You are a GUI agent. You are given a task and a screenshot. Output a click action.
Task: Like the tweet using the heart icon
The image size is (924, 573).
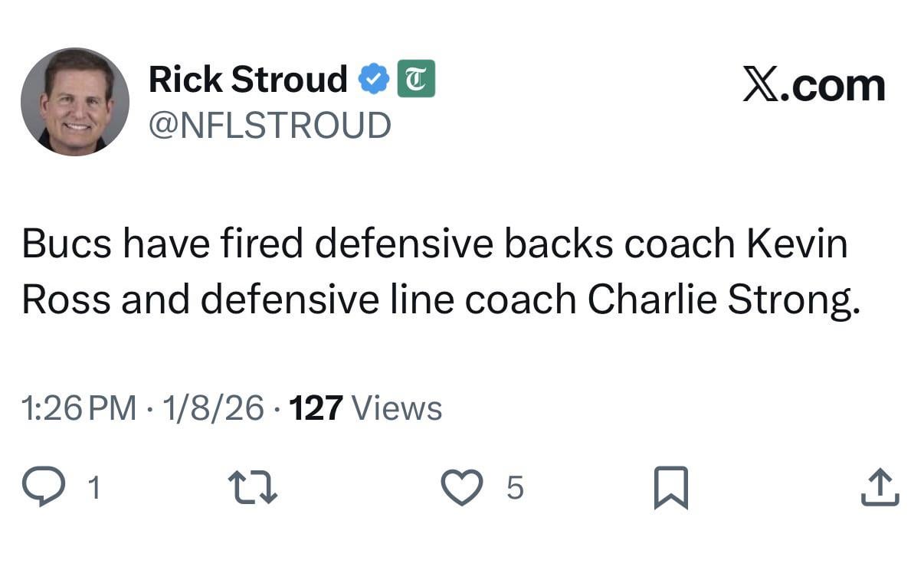462,486
